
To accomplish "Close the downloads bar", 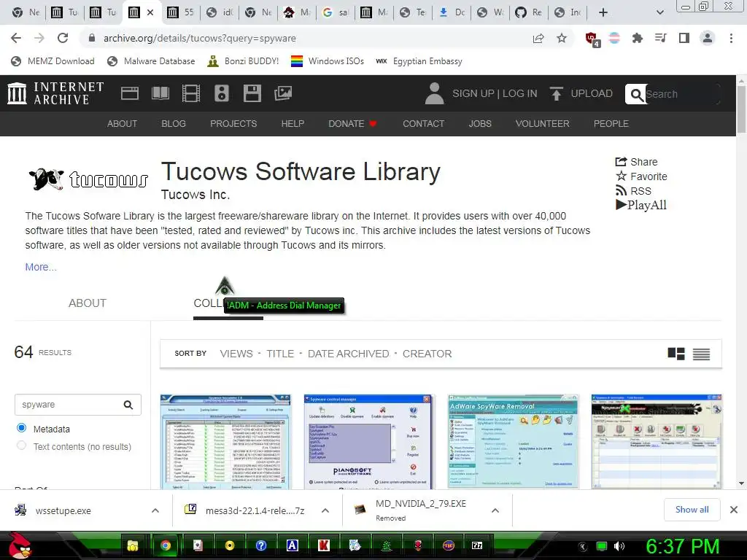I will (x=734, y=510).
